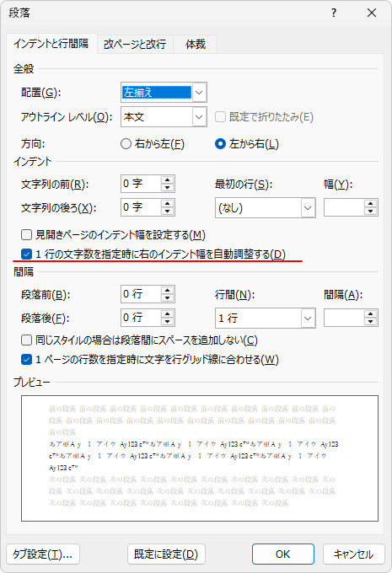The height and width of the screenshot is (573, 392).
Task: Click the 既定に設定 button
Action: point(166,554)
